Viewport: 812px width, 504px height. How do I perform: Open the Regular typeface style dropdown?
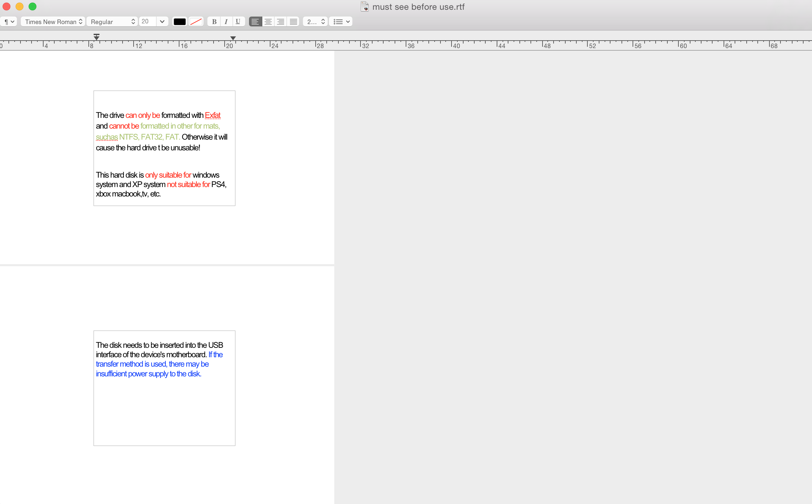tap(112, 22)
